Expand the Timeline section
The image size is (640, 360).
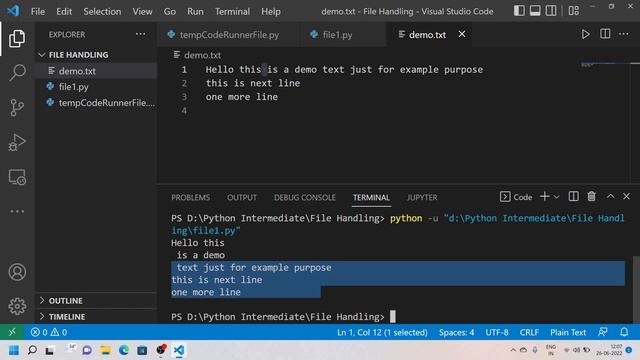(x=96, y=317)
